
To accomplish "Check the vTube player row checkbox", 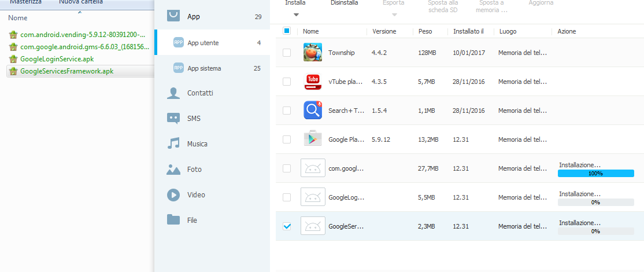I will 287,82.
